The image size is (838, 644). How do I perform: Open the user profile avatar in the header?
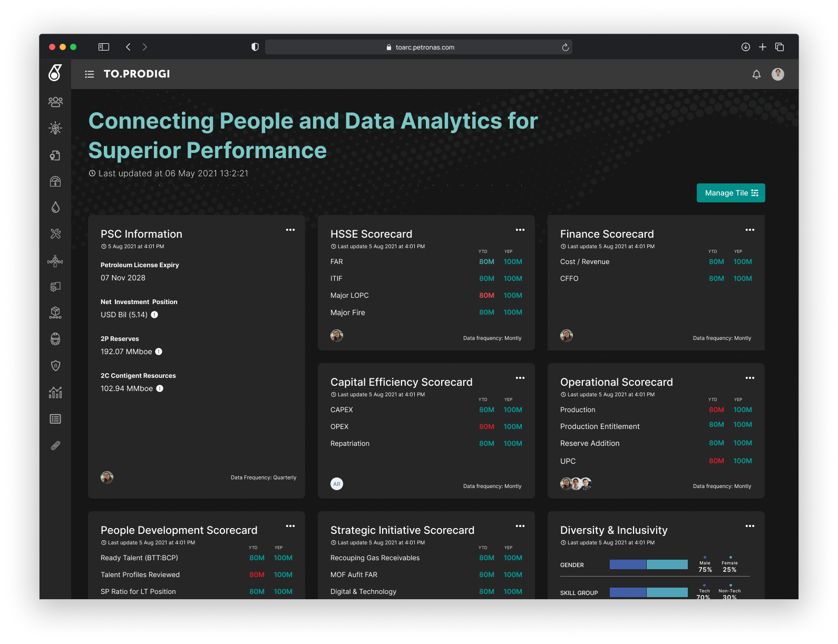point(778,74)
